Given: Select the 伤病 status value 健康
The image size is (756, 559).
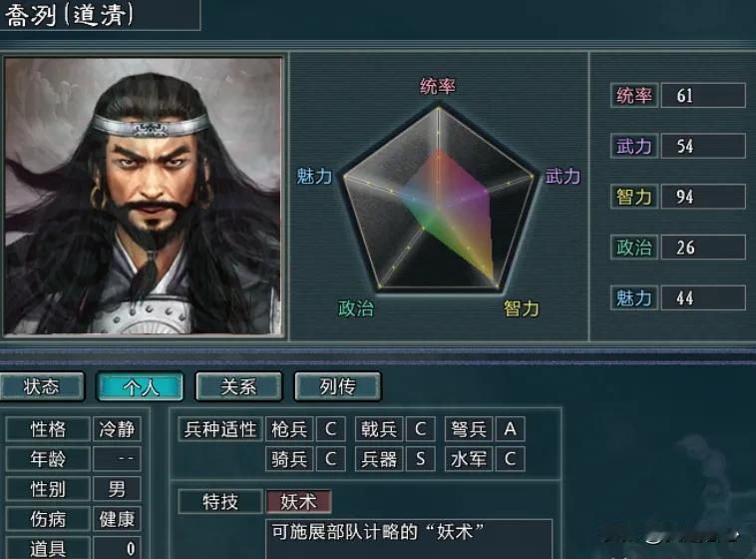Looking at the screenshot, I should [117, 519].
